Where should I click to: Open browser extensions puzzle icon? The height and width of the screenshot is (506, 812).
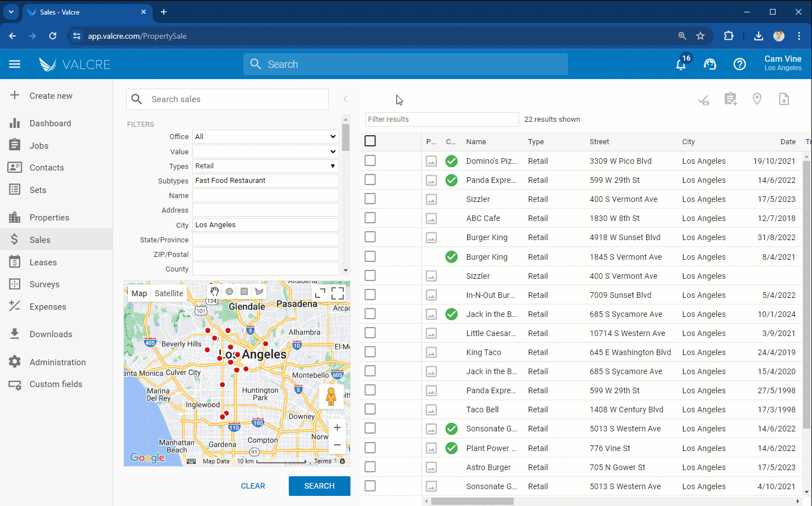coord(728,36)
